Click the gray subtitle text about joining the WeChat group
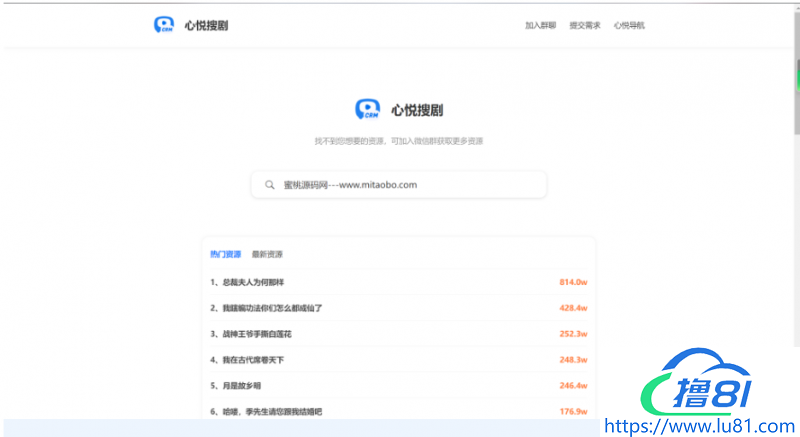The image size is (800, 437). point(398,141)
